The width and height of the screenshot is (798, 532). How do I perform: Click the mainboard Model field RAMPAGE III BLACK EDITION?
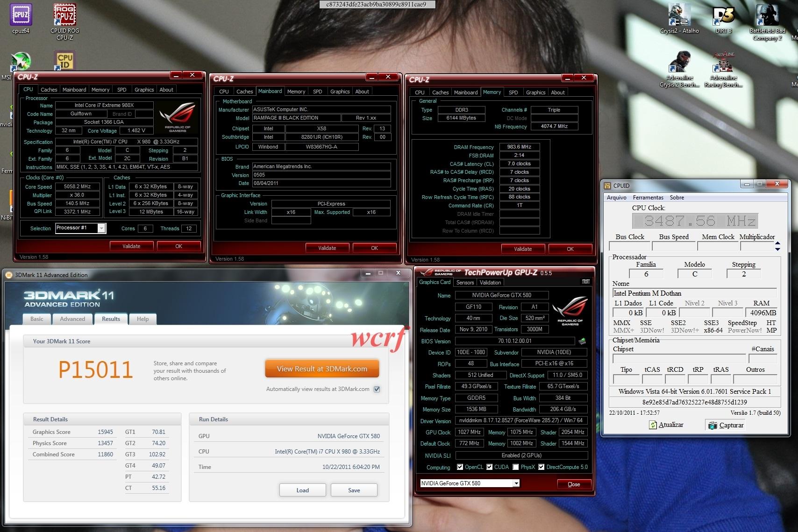[296, 118]
